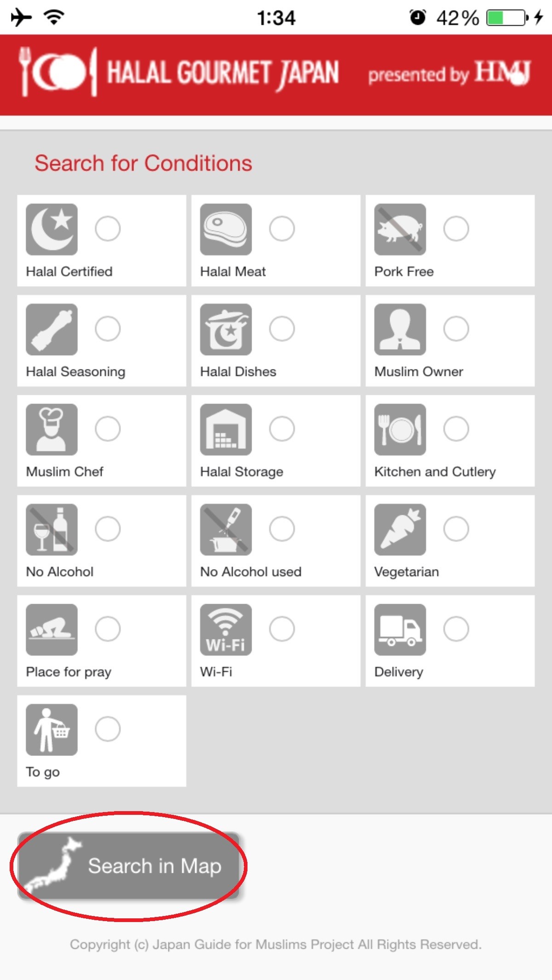Select the No Alcohol radio button

point(108,529)
